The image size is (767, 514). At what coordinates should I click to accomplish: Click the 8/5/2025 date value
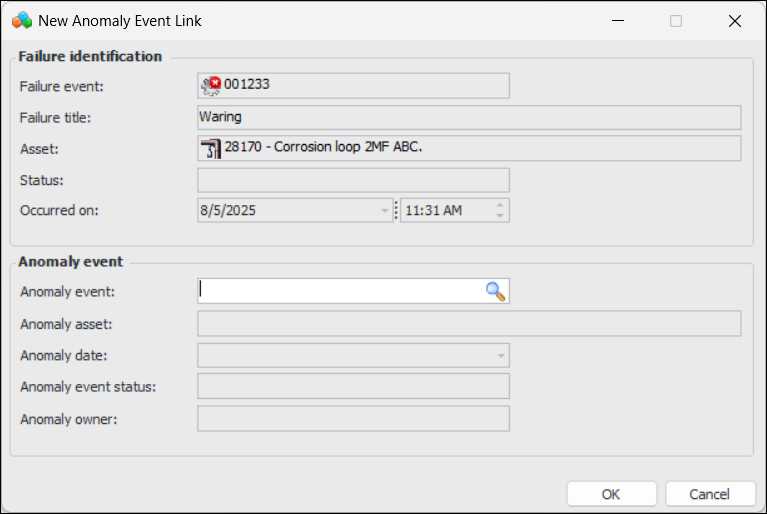pyautogui.click(x=228, y=210)
